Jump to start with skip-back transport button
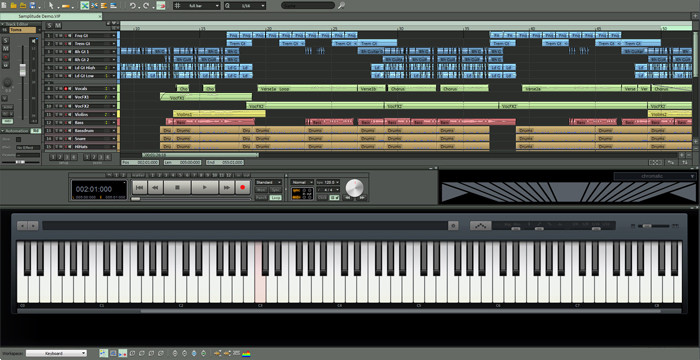The width and height of the screenshot is (700, 360). tap(139, 188)
